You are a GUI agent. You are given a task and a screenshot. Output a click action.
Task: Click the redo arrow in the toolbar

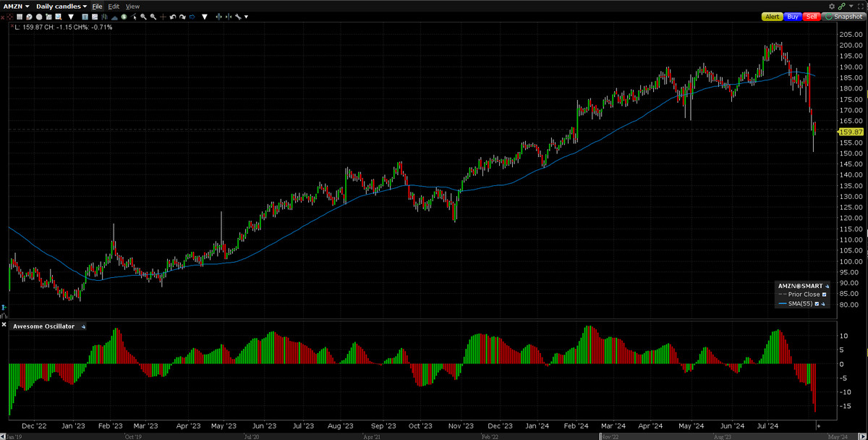pos(182,16)
